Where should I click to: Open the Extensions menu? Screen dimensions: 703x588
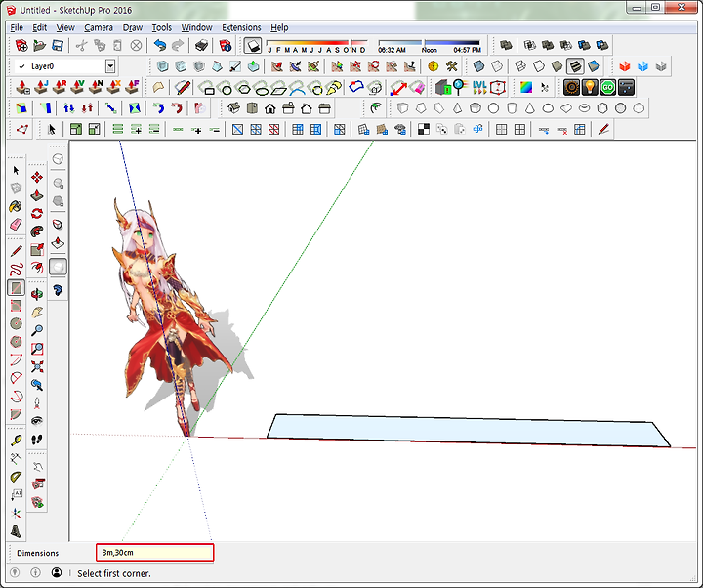241,27
